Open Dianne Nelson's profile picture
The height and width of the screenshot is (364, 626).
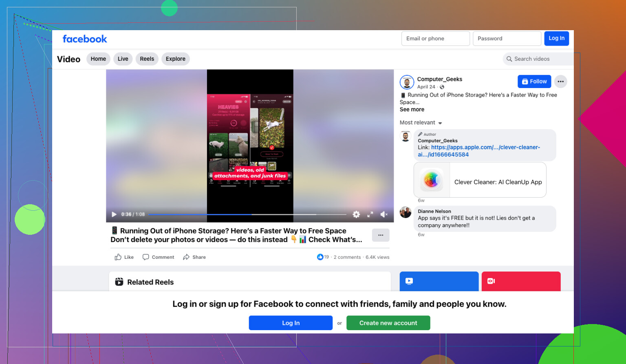[406, 212]
